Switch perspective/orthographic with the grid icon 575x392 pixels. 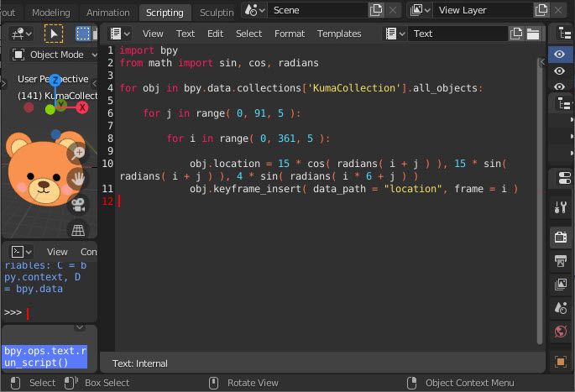[78, 229]
